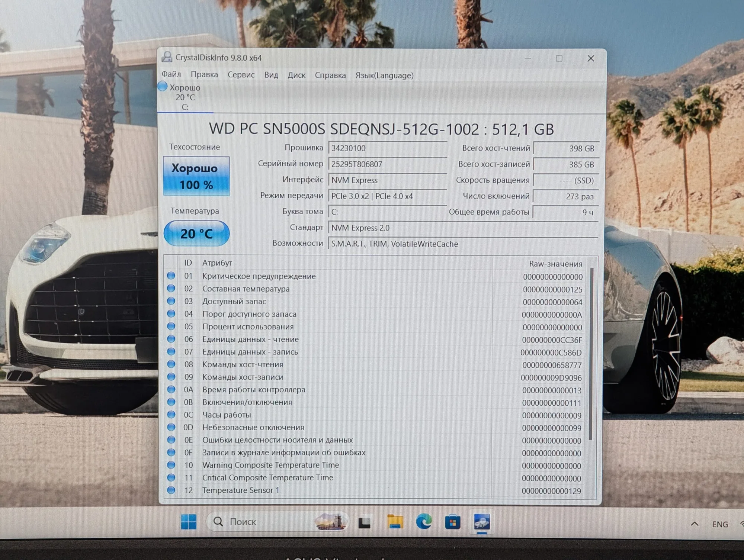Open the Диск menu

(296, 75)
